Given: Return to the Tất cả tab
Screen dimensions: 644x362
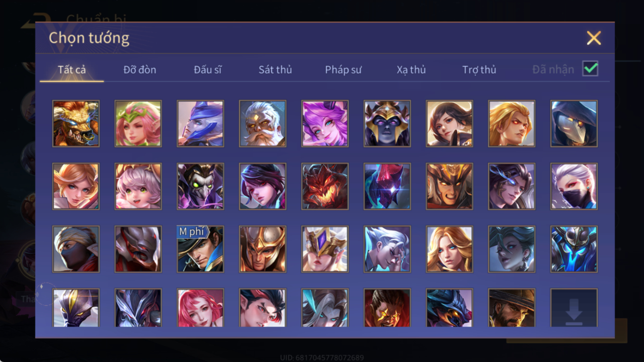Looking at the screenshot, I should [x=72, y=70].
